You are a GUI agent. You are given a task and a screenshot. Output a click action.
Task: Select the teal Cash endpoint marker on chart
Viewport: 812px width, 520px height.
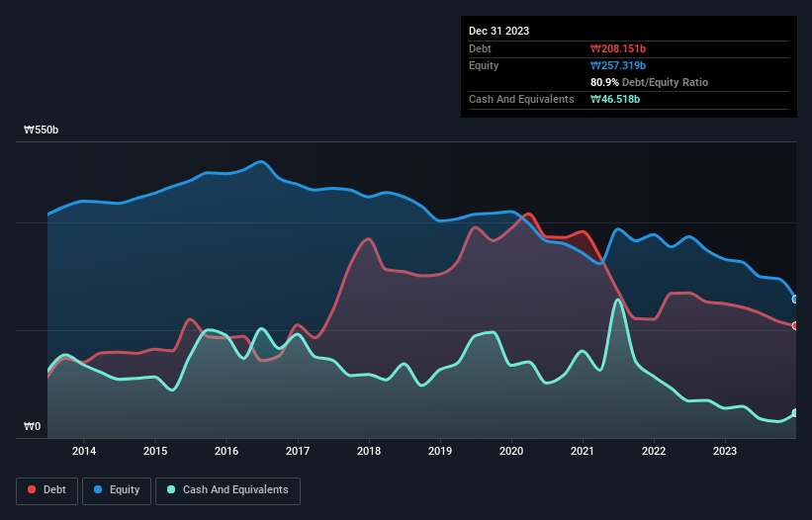point(795,413)
